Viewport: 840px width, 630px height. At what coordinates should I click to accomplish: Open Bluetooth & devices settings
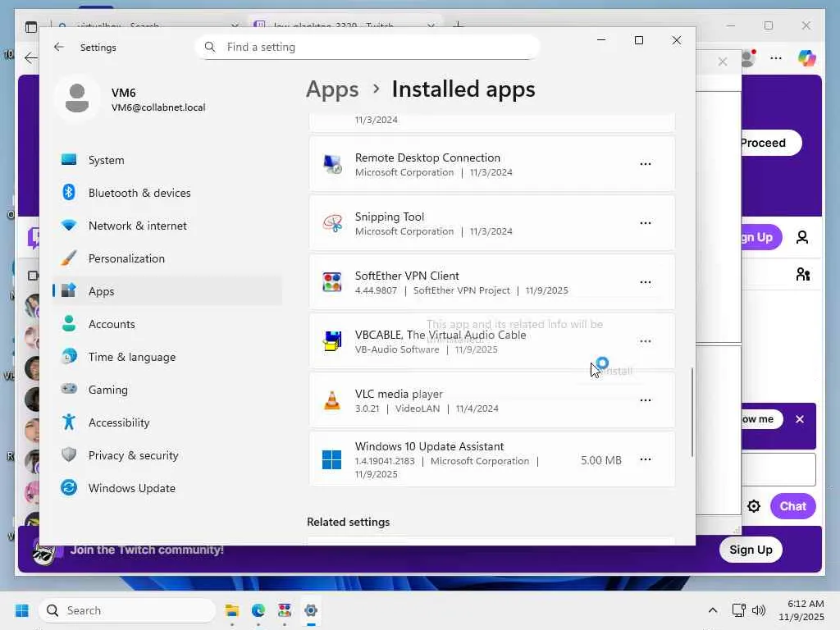(167, 193)
